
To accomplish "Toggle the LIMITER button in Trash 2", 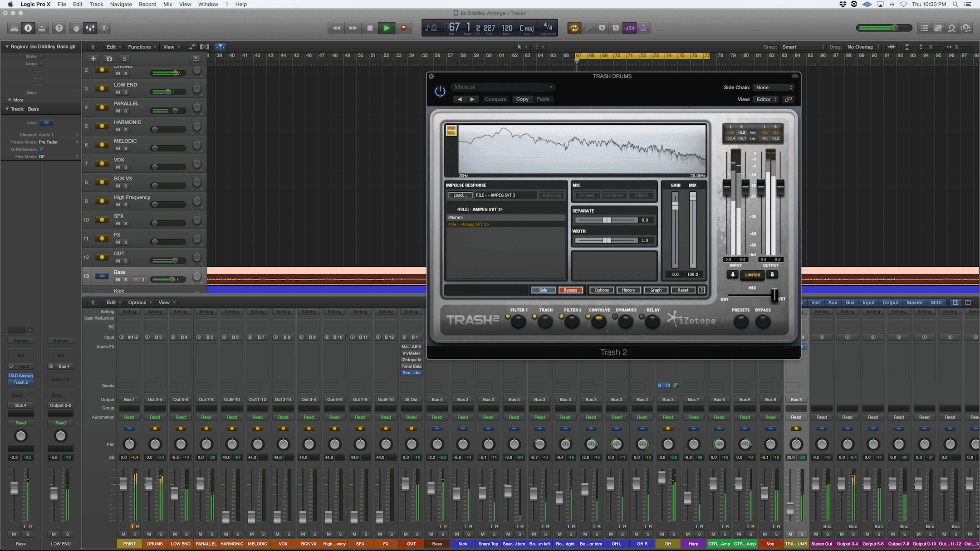I will 752,275.
